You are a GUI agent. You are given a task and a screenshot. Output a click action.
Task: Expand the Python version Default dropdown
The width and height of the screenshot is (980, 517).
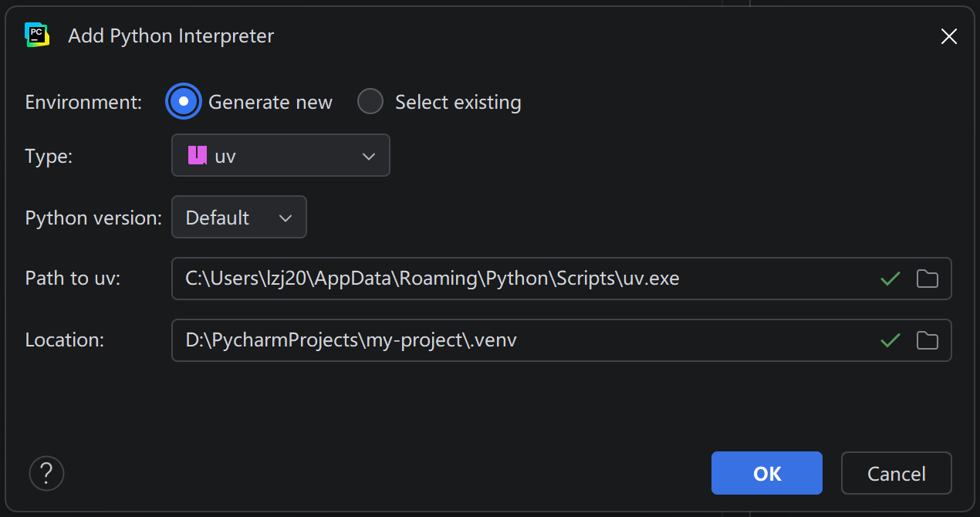point(239,217)
